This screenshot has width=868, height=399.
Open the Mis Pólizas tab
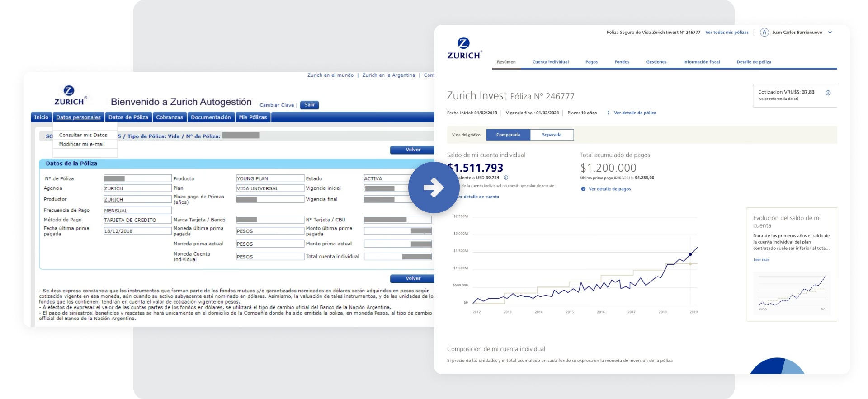[x=253, y=117]
